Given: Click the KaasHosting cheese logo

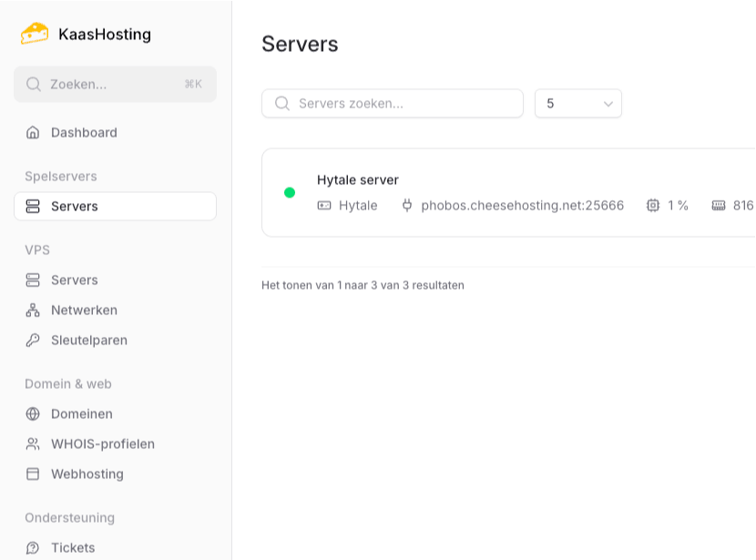Looking at the screenshot, I should [x=34, y=34].
